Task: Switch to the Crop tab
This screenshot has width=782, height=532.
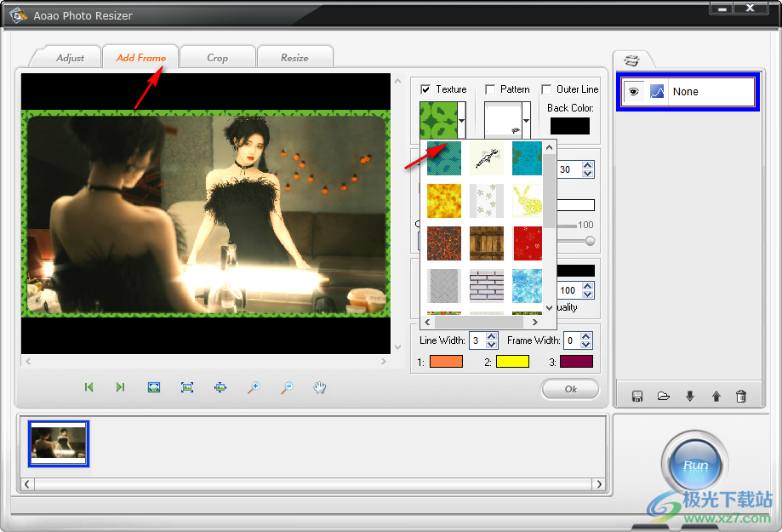Action: point(218,56)
